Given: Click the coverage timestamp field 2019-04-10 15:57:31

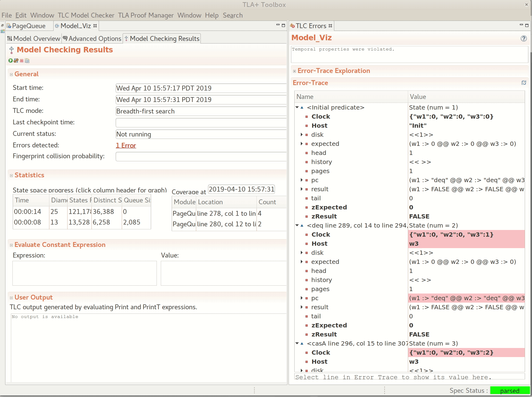Looking at the screenshot, I should click(241, 189).
